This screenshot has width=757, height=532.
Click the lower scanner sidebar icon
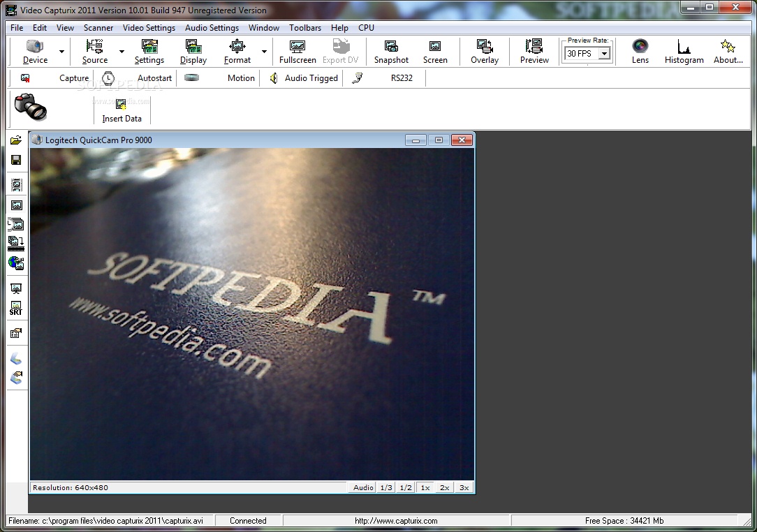pos(17,377)
